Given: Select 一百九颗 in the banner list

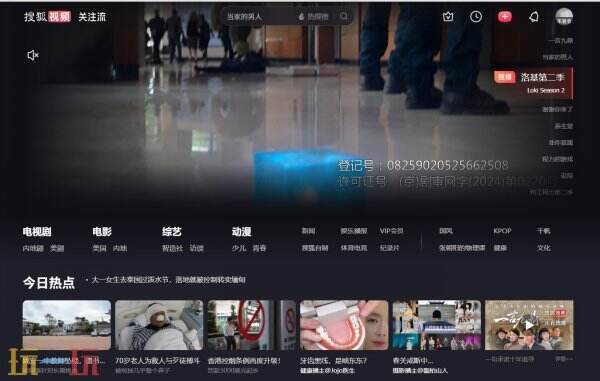Looking at the screenshot, I should [x=561, y=40].
